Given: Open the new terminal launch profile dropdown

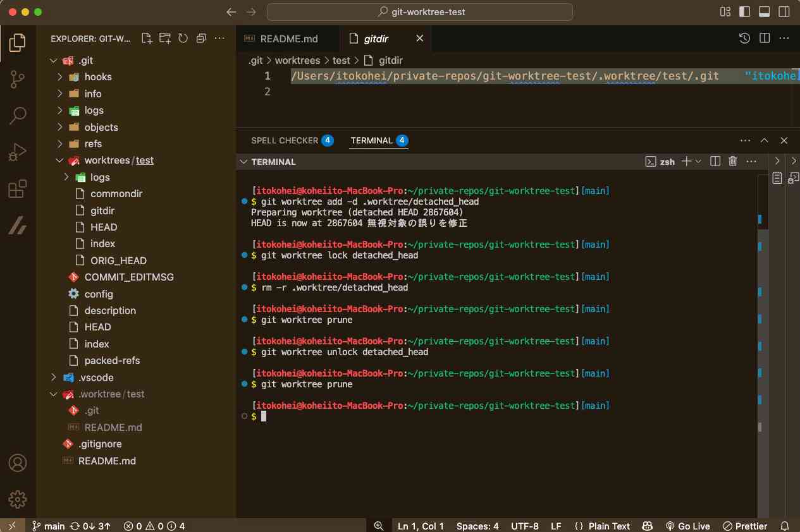Looking at the screenshot, I should coord(699,162).
